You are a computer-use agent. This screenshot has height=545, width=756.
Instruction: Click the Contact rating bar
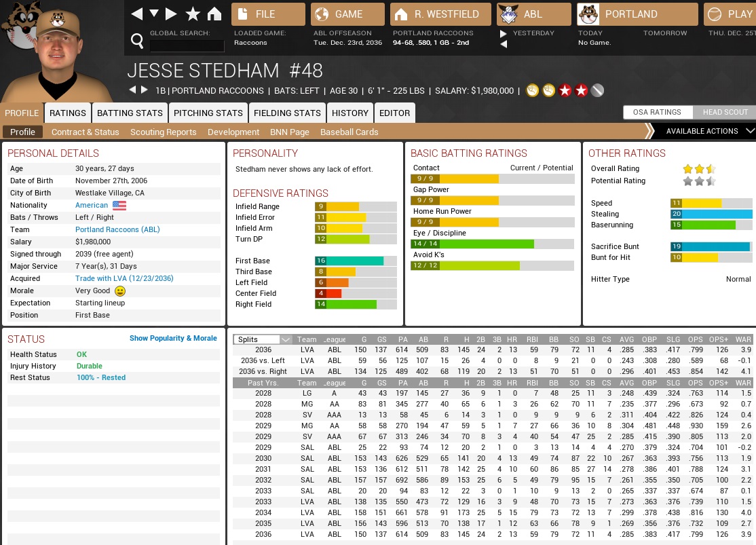click(492, 179)
